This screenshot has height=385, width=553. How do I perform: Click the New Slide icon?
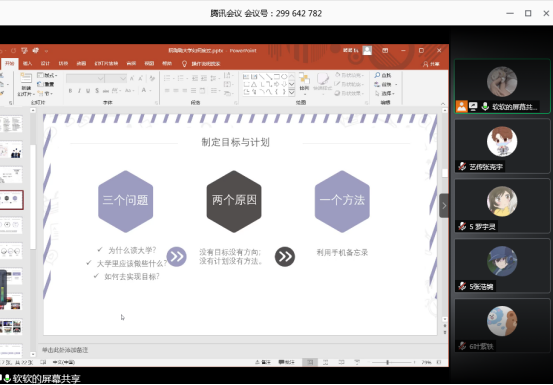coord(26,78)
